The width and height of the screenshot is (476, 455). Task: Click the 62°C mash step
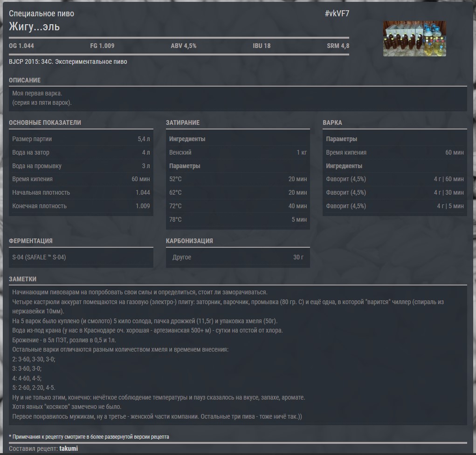click(x=238, y=192)
